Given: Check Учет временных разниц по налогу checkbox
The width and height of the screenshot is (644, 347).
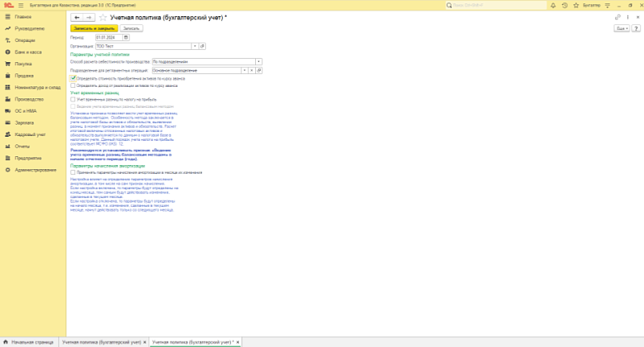Looking at the screenshot, I should pyautogui.click(x=73, y=100).
